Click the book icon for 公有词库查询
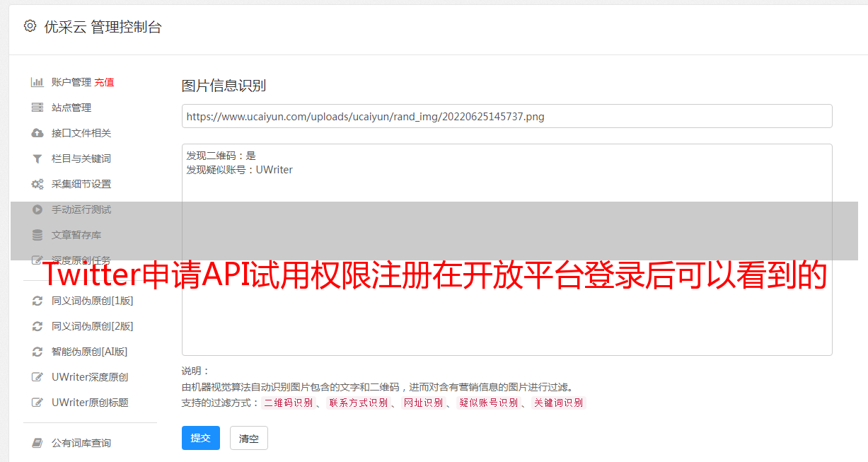 pyautogui.click(x=37, y=443)
